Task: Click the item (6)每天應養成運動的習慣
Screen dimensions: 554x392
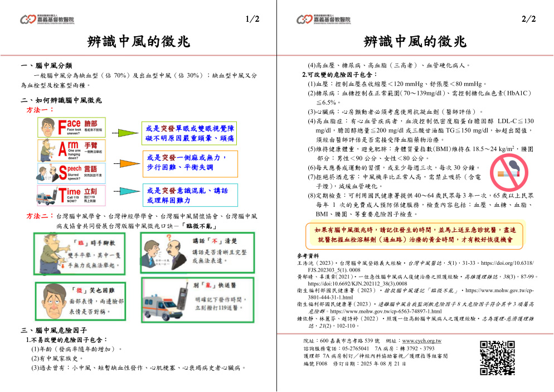Action: pyautogui.click(x=394, y=167)
